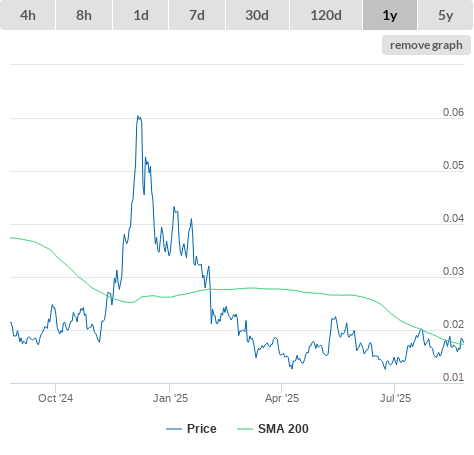Click the 0.03 y-axis gridline label
The width and height of the screenshot is (474, 455).
coord(453,271)
